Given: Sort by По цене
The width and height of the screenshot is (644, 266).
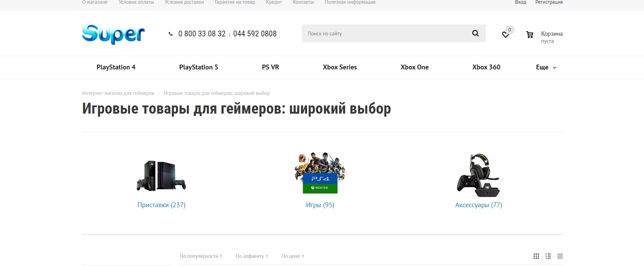Looking at the screenshot, I should point(293,256).
